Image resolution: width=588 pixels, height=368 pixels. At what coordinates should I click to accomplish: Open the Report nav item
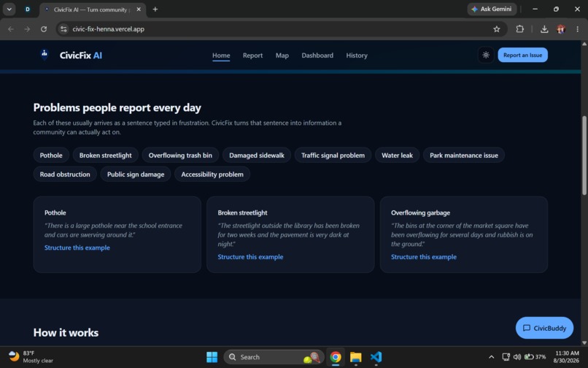pyautogui.click(x=252, y=55)
